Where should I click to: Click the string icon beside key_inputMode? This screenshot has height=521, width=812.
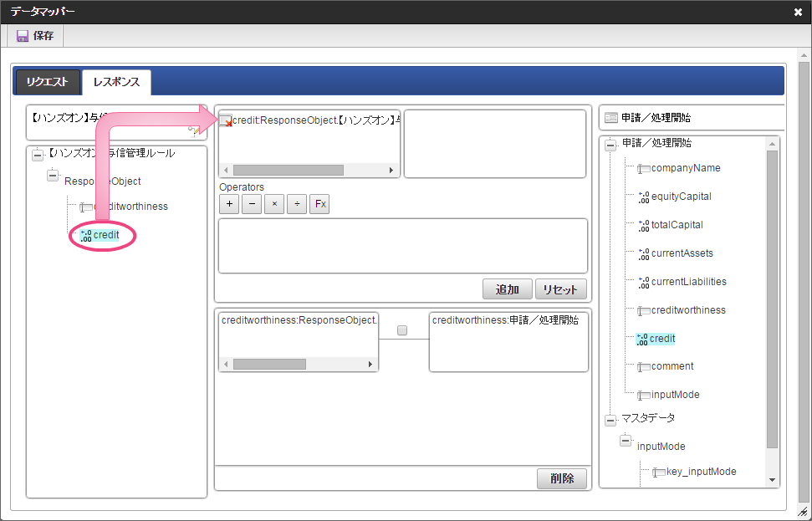[x=659, y=472]
